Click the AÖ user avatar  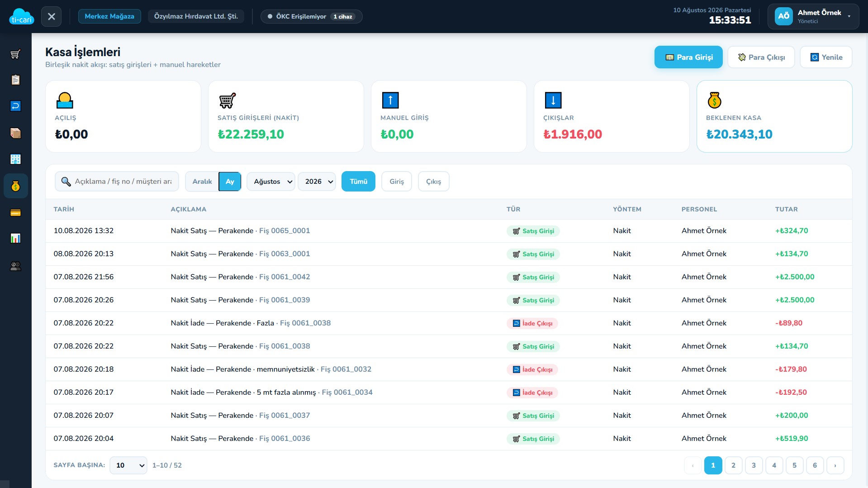(x=783, y=16)
